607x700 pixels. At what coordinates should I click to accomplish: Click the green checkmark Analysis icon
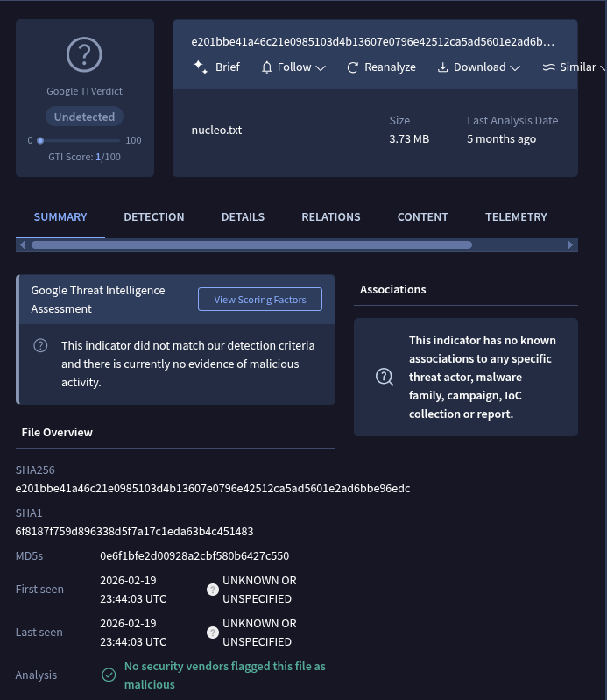pyautogui.click(x=109, y=675)
